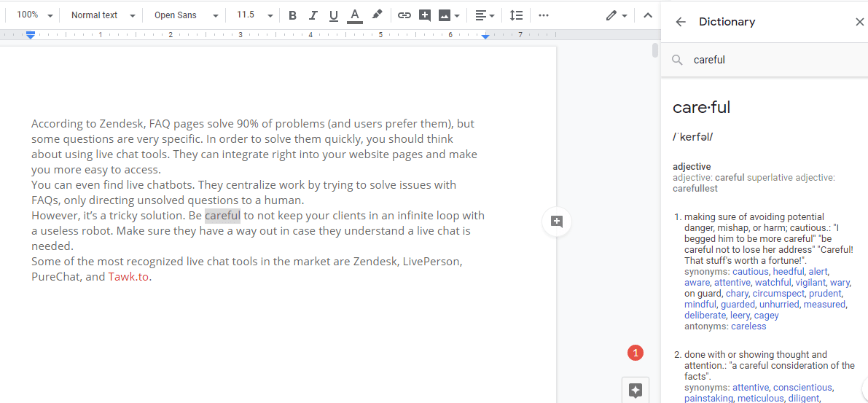Click the red Tawk.to text
The width and height of the screenshot is (868, 403).
click(x=128, y=277)
